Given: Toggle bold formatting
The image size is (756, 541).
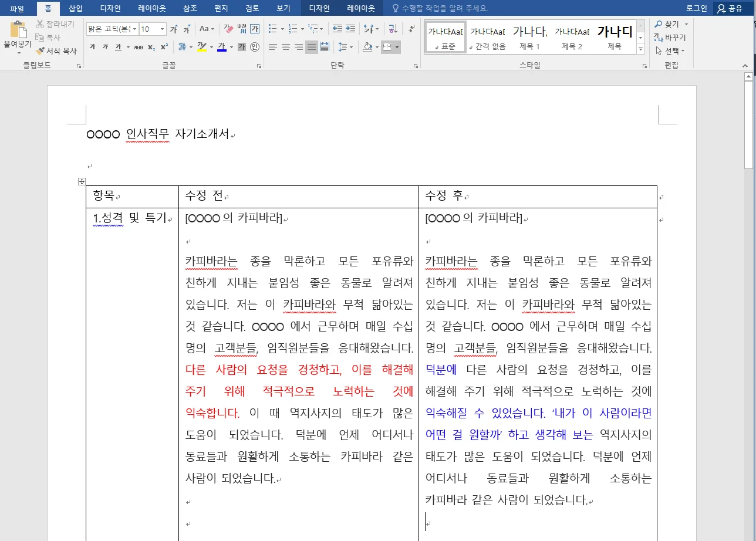Looking at the screenshot, I should pos(92,47).
